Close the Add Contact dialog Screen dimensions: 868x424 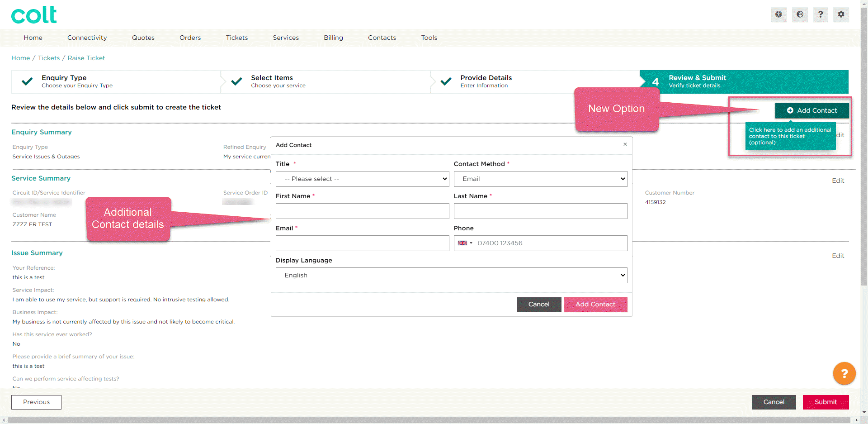pyautogui.click(x=625, y=145)
